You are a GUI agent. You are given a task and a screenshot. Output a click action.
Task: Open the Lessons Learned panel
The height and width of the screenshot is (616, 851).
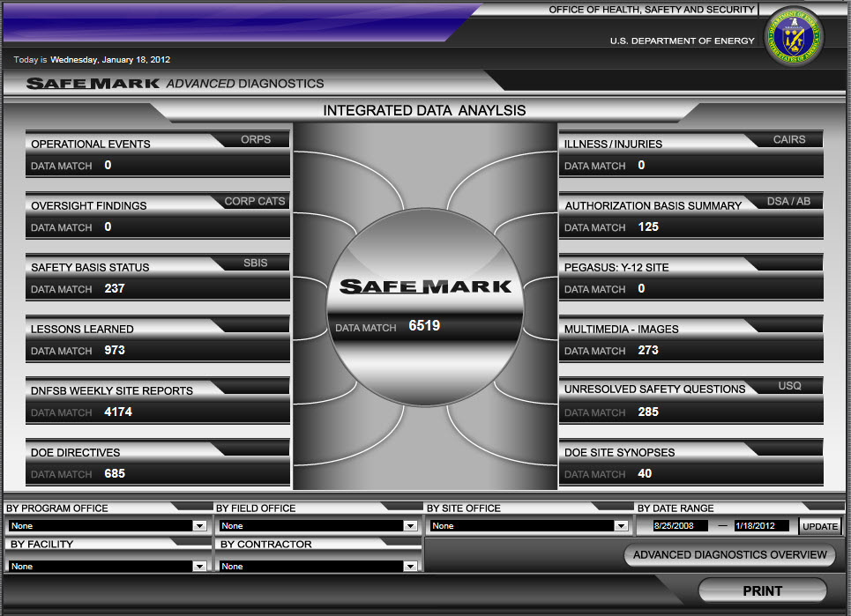[x=157, y=339]
